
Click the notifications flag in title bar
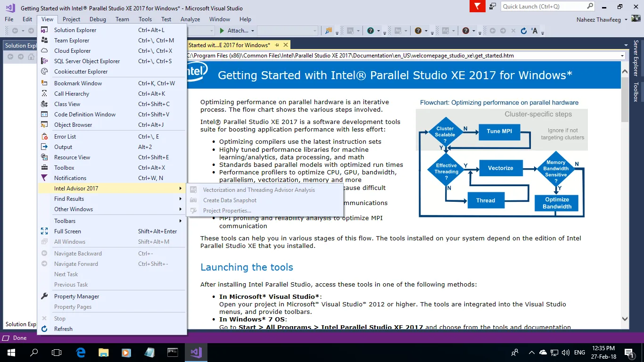[x=478, y=7]
